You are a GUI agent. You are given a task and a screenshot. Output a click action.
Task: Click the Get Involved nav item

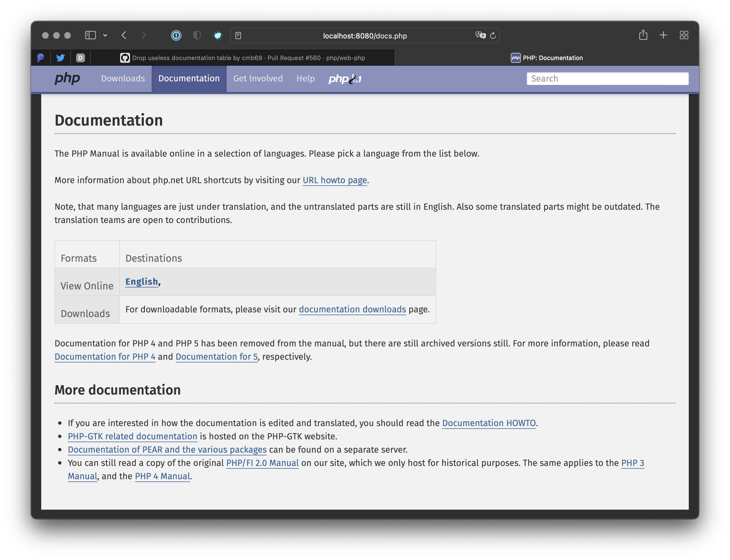[258, 78]
